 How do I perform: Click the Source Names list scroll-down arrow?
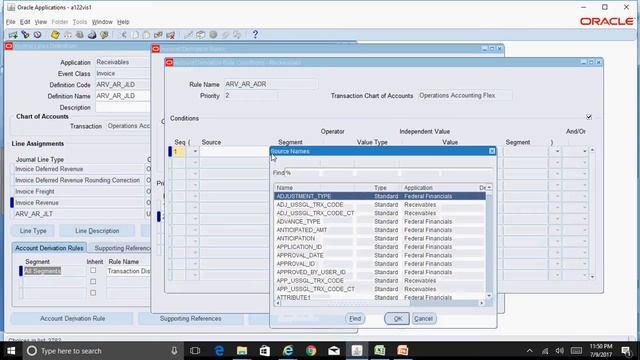click(x=489, y=296)
